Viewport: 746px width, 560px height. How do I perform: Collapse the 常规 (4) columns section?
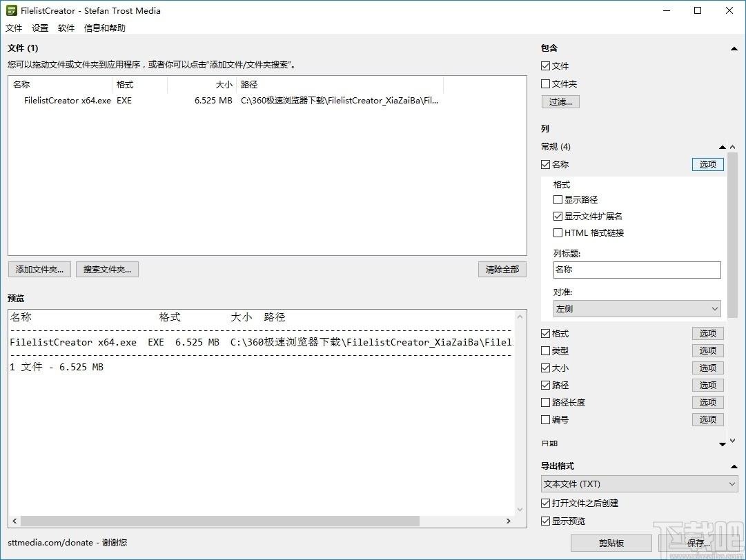[723, 147]
